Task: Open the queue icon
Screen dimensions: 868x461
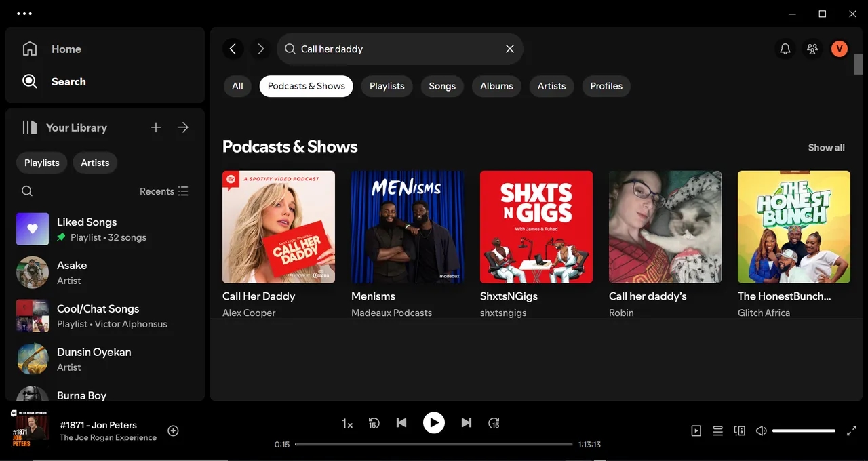Action: [x=717, y=430]
